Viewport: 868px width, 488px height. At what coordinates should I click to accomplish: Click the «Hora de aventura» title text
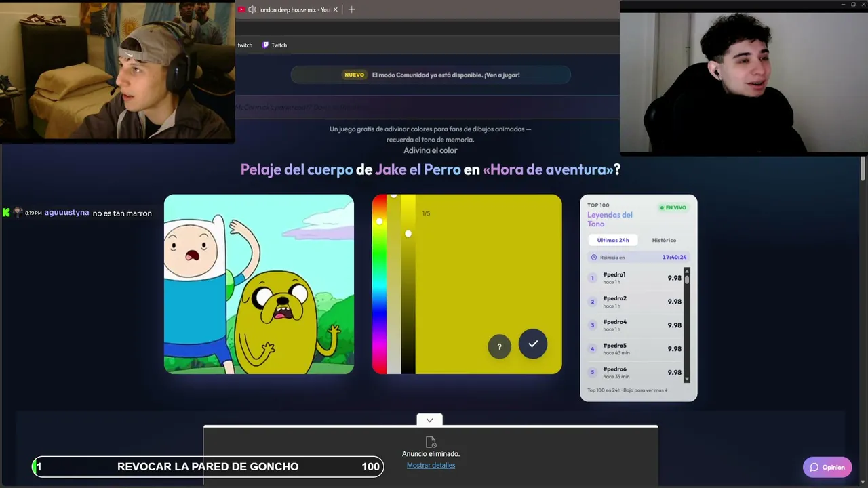click(548, 169)
